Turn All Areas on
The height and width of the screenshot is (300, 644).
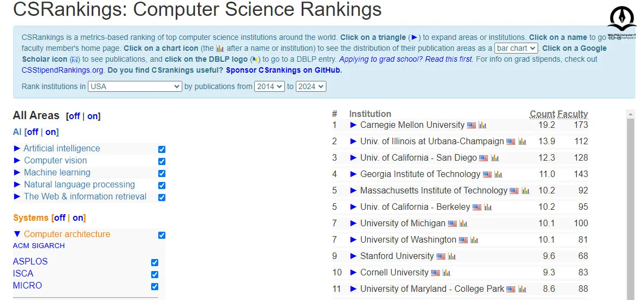click(92, 116)
